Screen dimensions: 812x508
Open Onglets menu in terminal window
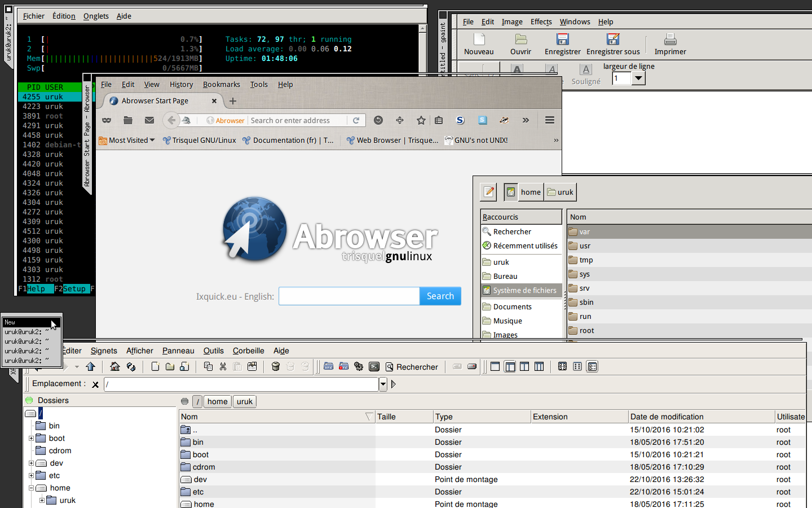[x=96, y=16]
